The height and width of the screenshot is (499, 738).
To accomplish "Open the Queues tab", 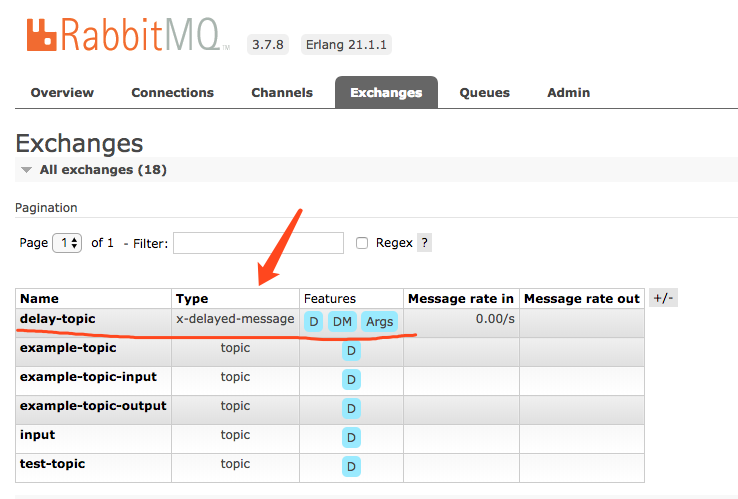I will pyautogui.click(x=484, y=93).
